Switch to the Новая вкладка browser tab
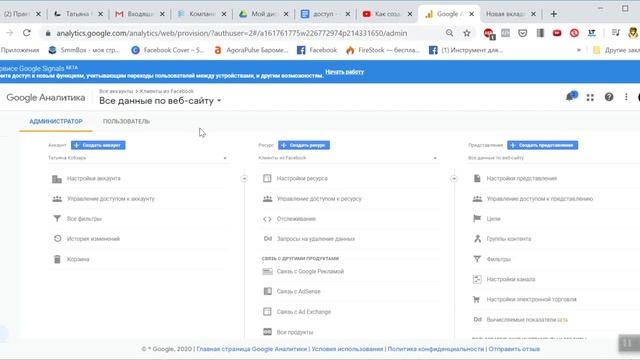 (510, 14)
